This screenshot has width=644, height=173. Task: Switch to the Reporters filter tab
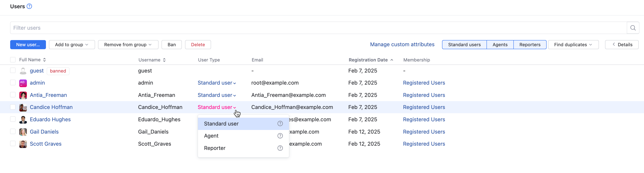(529, 45)
